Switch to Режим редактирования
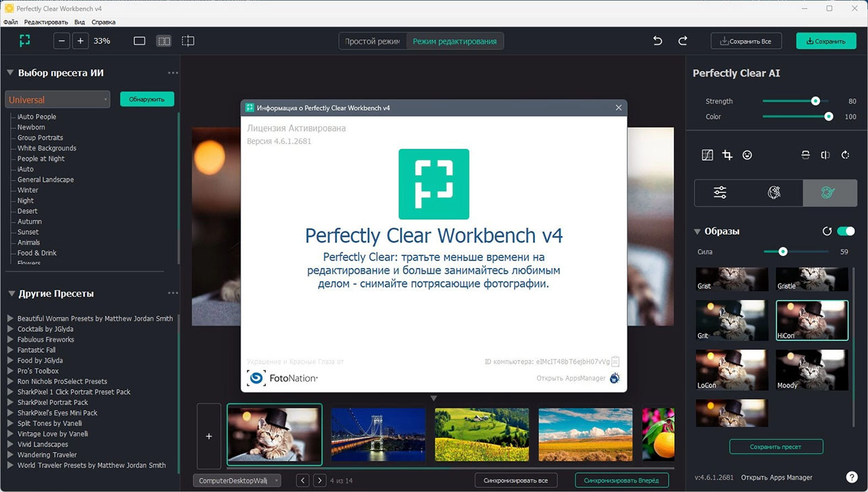 [454, 41]
